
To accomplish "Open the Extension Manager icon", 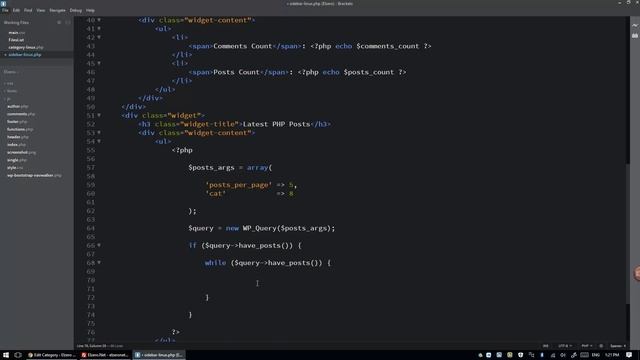I will (x=635, y=36).
